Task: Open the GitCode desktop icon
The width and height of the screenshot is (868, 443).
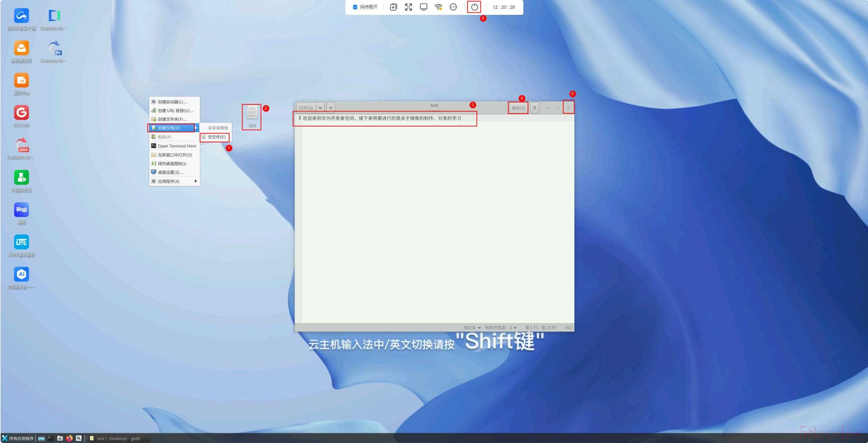Action: (21, 113)
